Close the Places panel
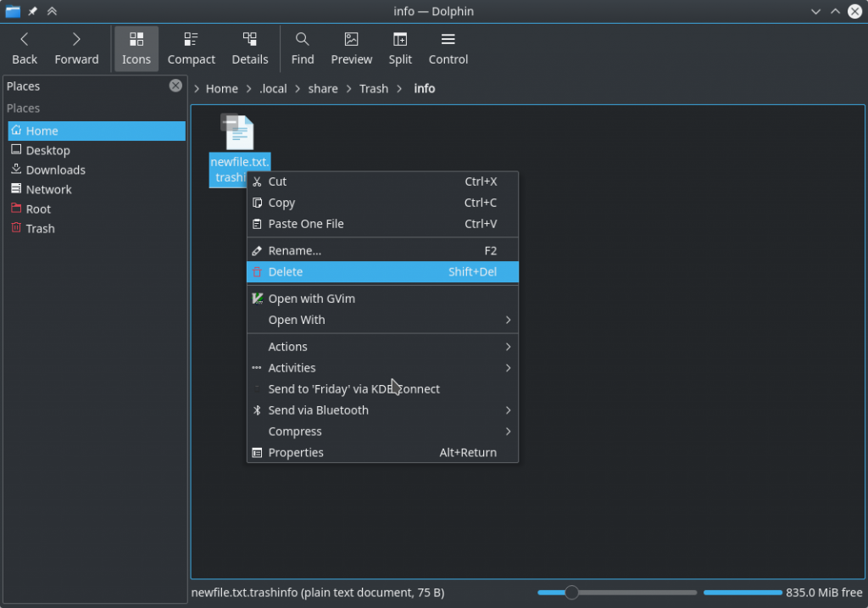This screenshot has width=868, height=608. (x=175, y=86)
